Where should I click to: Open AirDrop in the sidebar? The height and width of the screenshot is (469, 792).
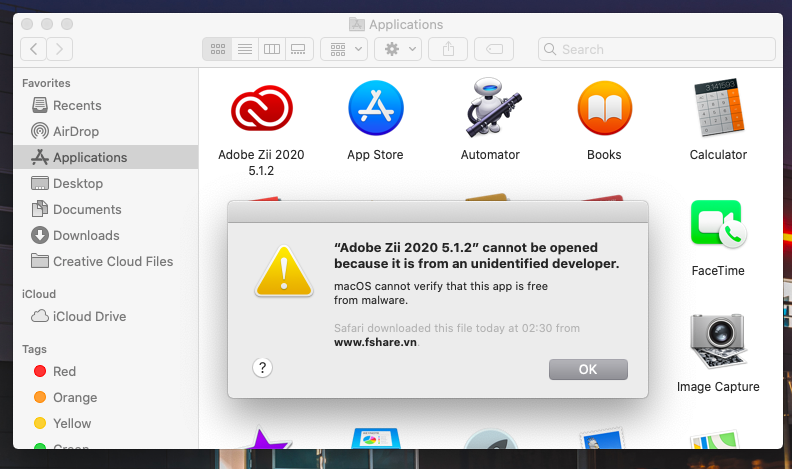106,131
